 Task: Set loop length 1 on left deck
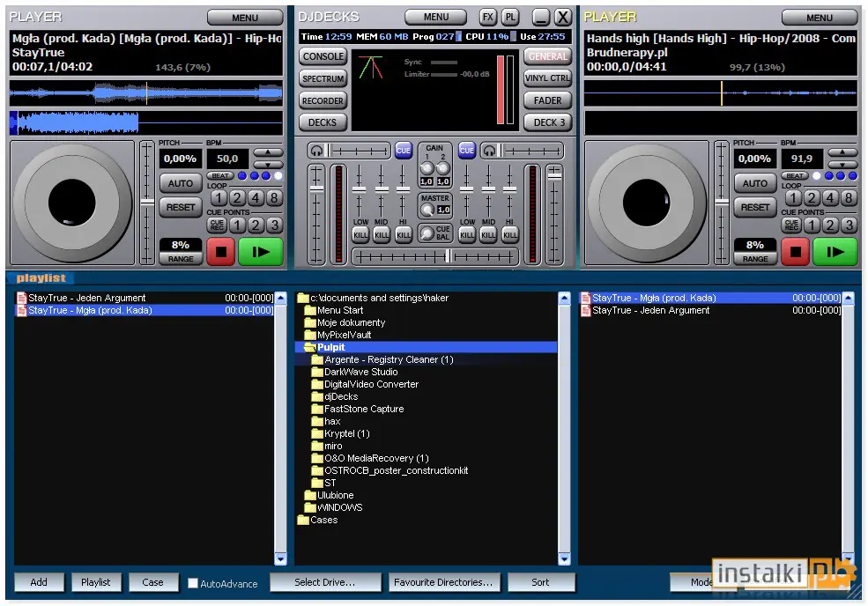click(219, 197)
